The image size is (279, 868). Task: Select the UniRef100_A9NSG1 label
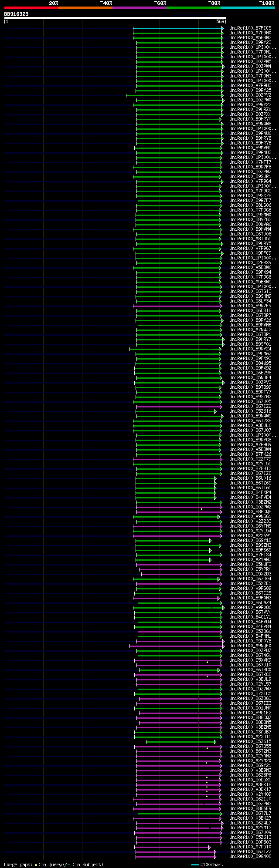tap(250, 517)
